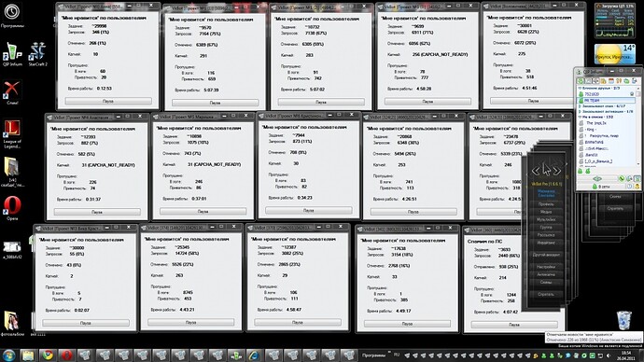Open Инвайтинг in VkBot Pro menu

[546, 243]
